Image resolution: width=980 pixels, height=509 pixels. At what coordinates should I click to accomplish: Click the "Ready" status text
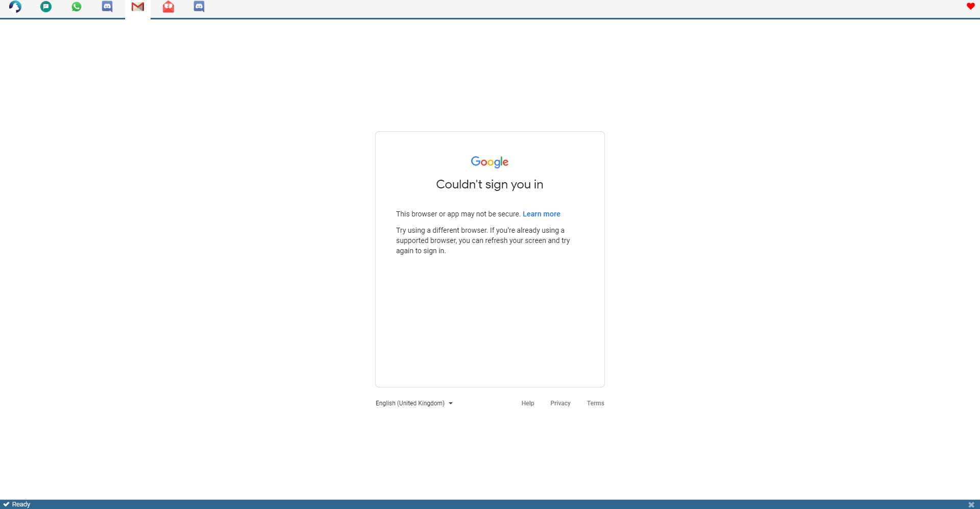pyautogui.click(x=21, y=504)
